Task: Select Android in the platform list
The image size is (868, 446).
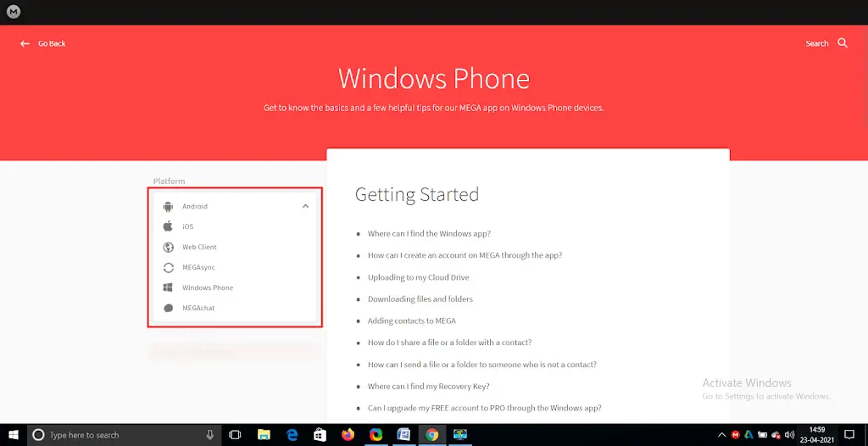Action: pyautogui.click(x=195, y=206)
